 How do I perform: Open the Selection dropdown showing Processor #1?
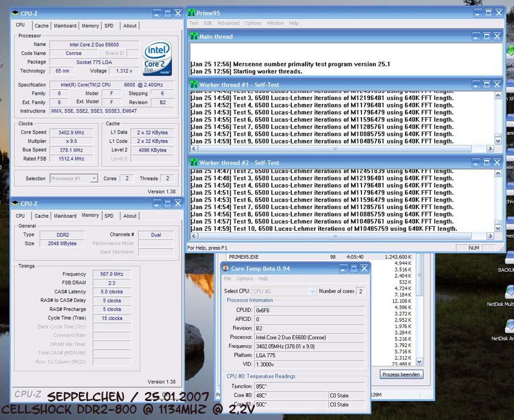(94, 178)
